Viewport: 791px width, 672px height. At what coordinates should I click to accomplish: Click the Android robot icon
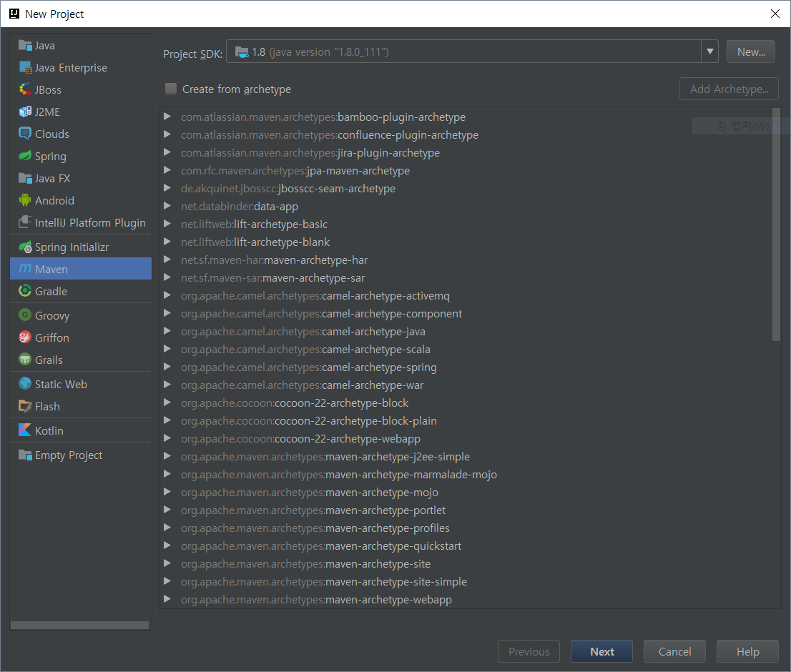25,200
